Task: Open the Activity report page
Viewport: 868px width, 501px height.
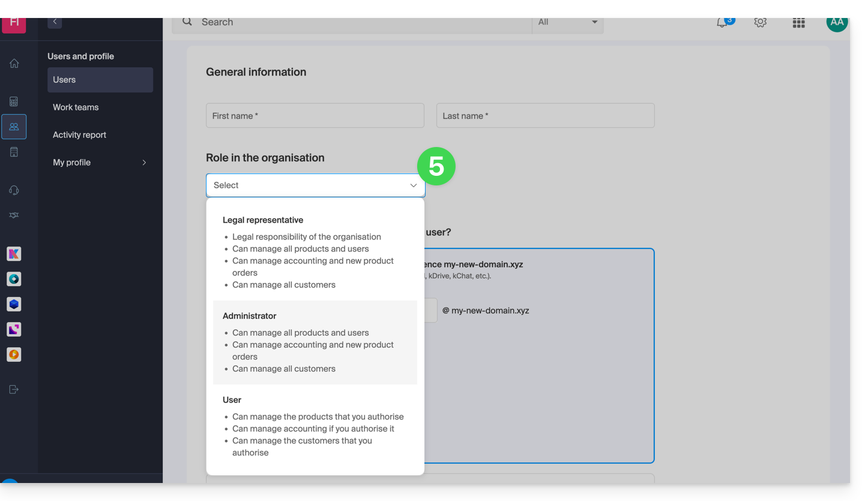Action: tap(79, 135)
